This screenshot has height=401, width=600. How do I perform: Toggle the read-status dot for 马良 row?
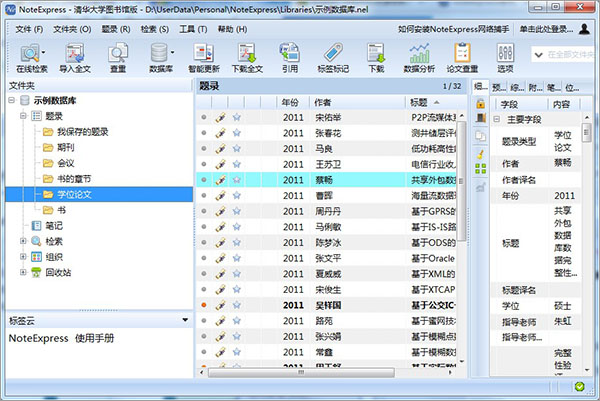(204, 148)
